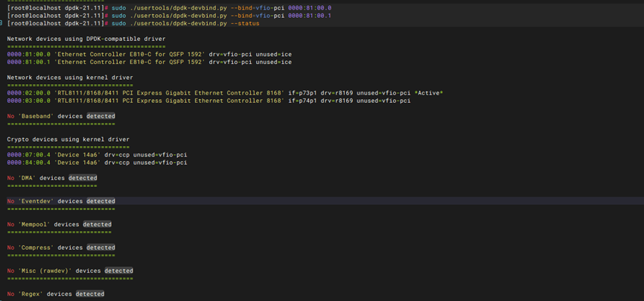644x301 pixels.
Task: Click drv=r8169 on the 0000:02:00.0 row
Action: (x=337, y=93)
